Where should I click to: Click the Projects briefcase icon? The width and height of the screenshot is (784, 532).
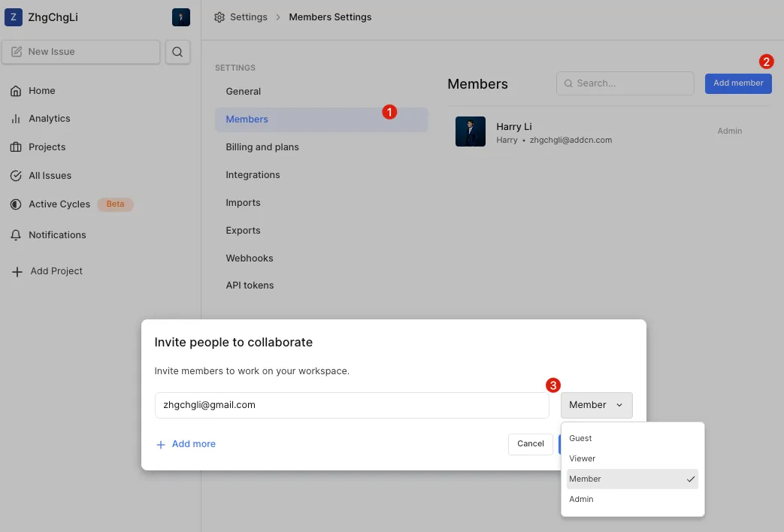(x=16, y=147)
